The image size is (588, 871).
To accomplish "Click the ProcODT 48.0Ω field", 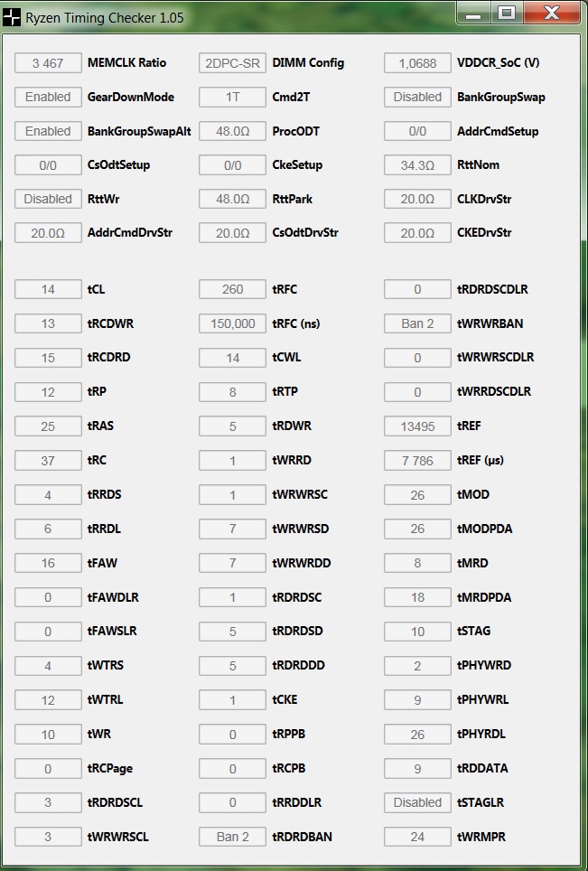I will (x=233, y=132).
